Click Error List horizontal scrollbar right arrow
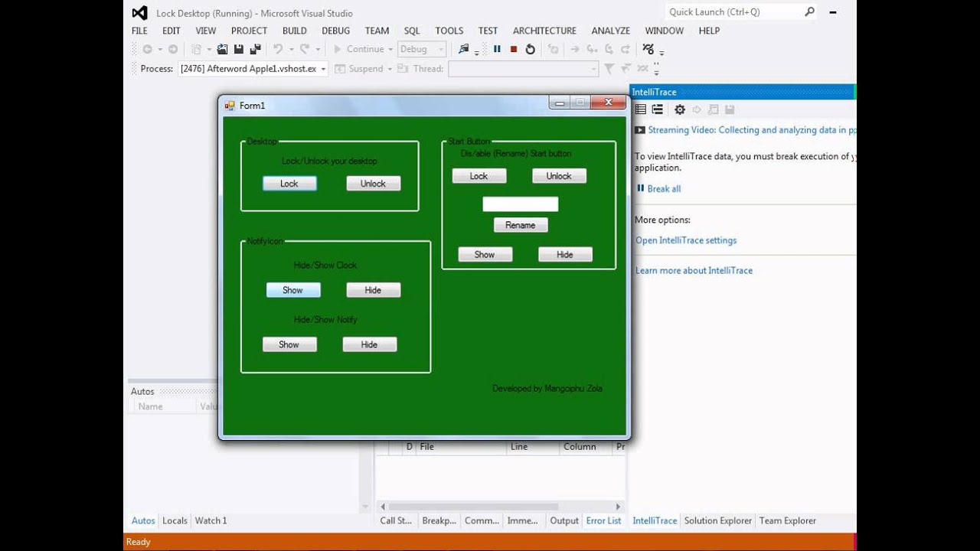980x551 pixels. [619, 507]
